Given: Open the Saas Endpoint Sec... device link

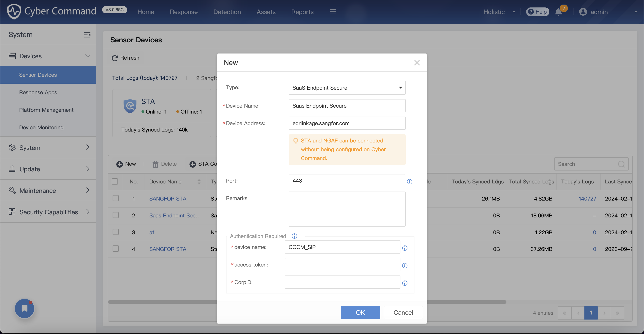Looking at the screenshot, I should 175,215.
